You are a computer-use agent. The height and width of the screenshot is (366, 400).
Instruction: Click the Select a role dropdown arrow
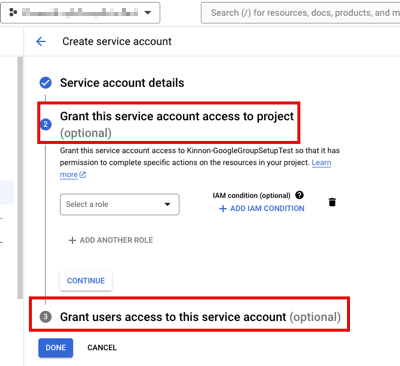167,204
